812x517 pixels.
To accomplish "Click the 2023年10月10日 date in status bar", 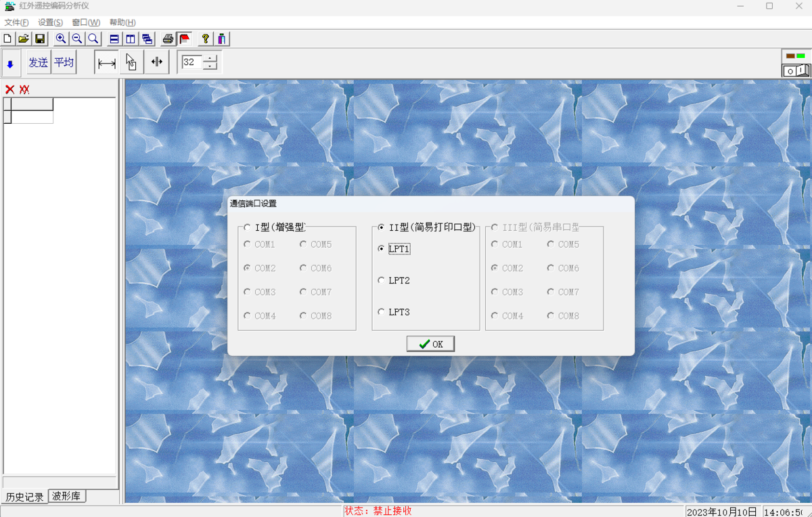I will pos(723,512).
